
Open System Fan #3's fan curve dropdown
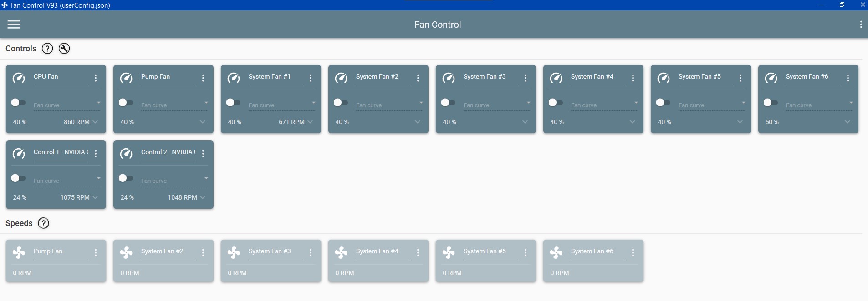pyautogui.click(x=497, y=104)
